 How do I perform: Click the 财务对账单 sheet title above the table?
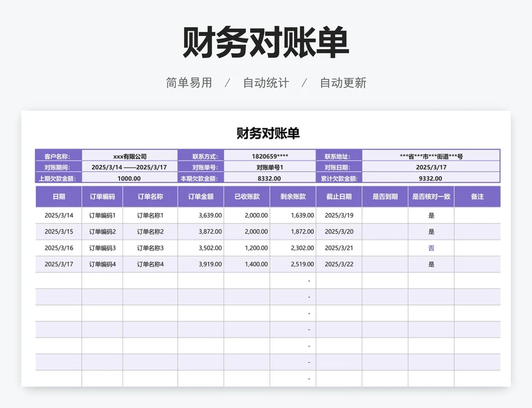tap(268, 133)
